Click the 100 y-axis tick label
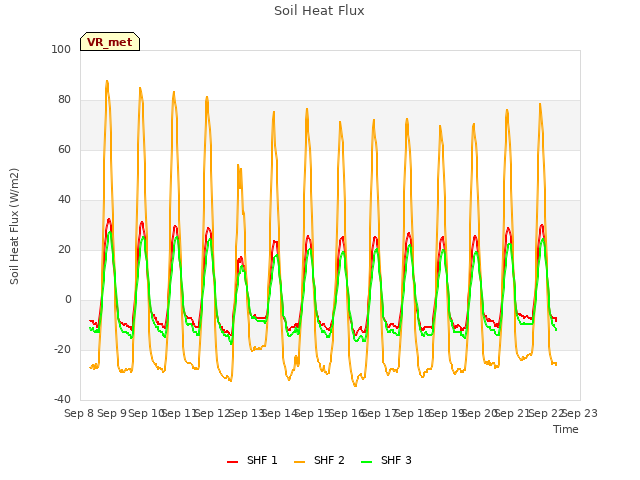 tap(61, 49)
